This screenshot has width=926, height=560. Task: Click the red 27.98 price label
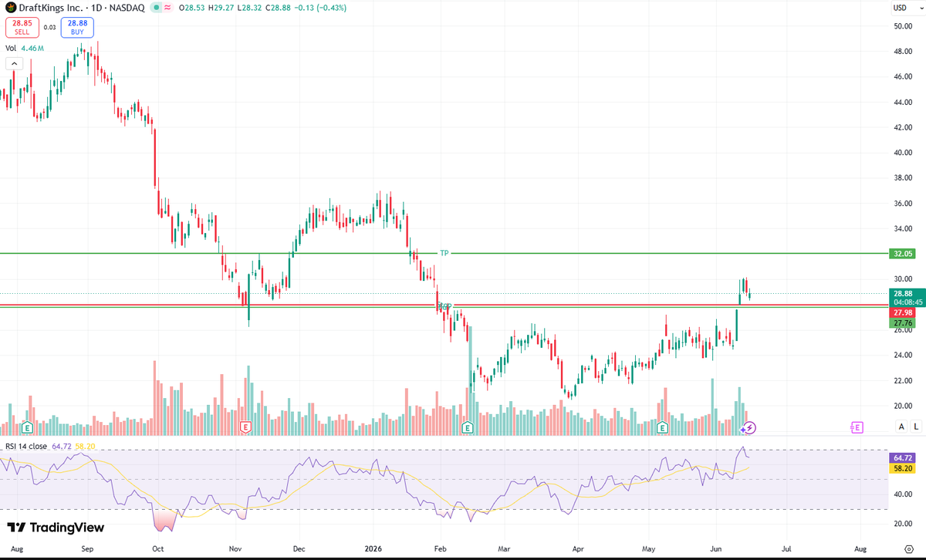coord(903,312)
